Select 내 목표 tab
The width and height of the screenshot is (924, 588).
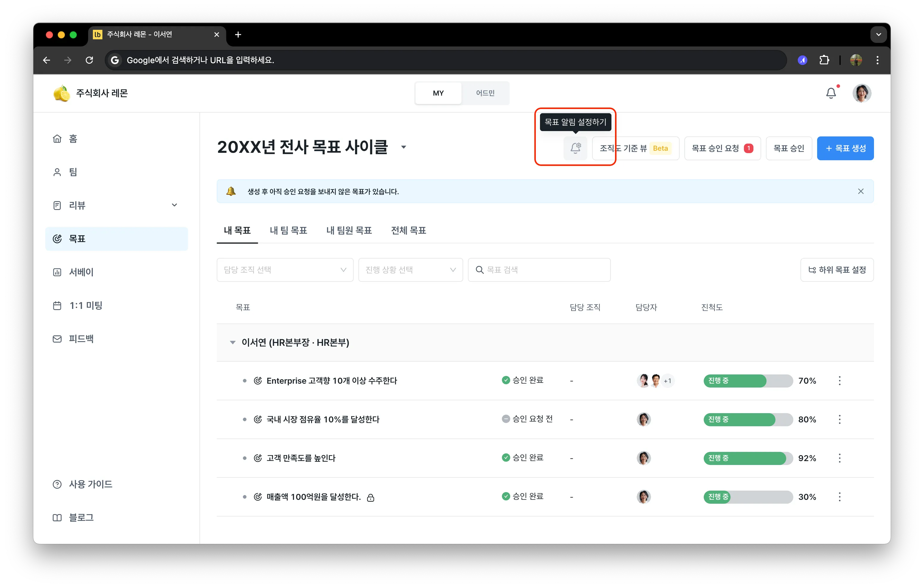click(237, 230)
